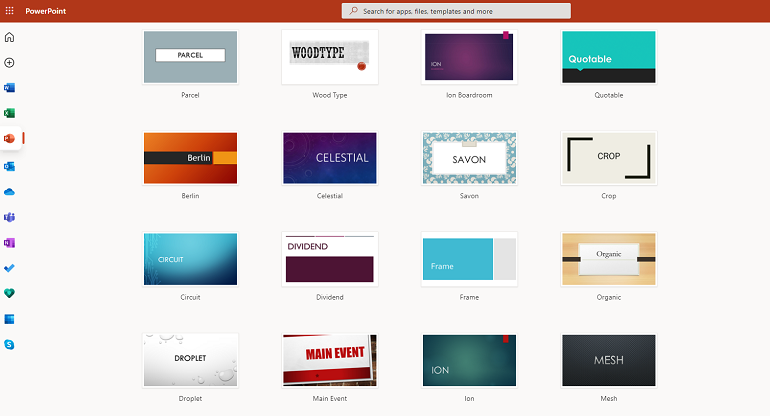Click the Create plus icon

(x=9, y=63)
